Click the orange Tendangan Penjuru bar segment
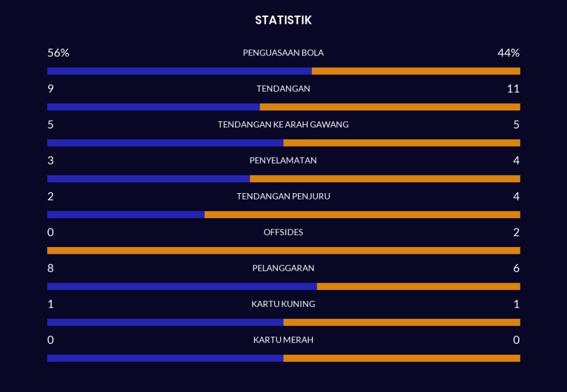The image size is (567, 392). [x=362, y=215]
